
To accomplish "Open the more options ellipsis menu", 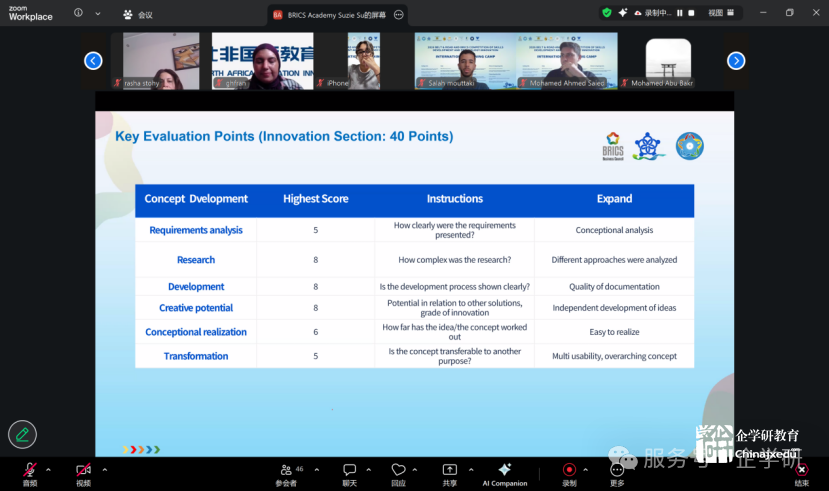I will [617, 470].
